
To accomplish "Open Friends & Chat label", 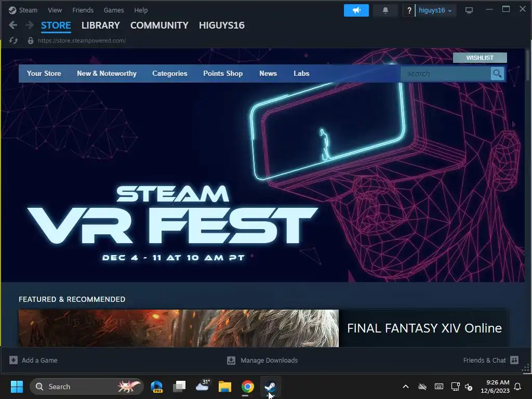I will coord(485,360).
